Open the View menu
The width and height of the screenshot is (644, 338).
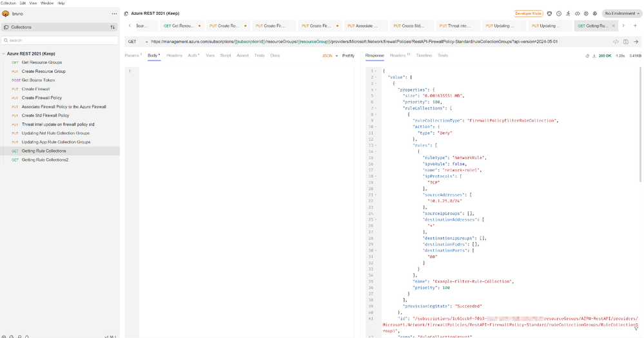(34, 3)
